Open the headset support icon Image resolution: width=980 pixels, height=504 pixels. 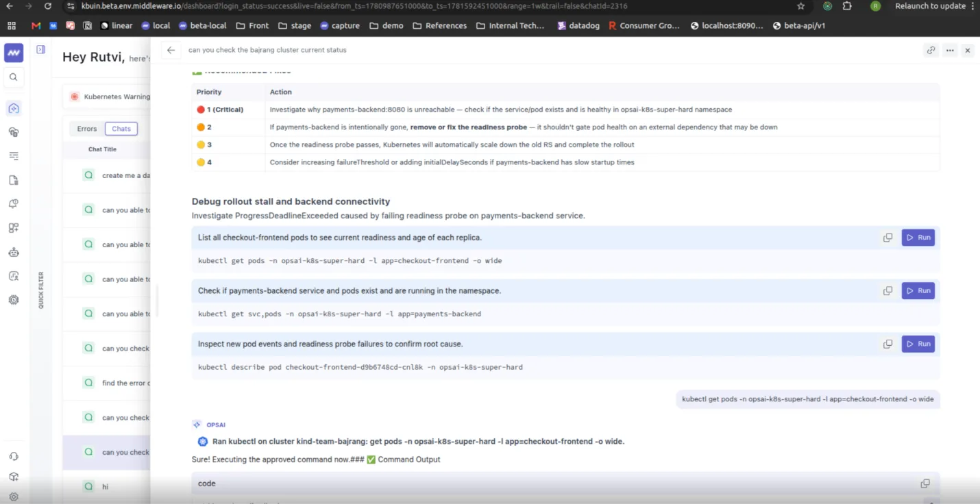[x=14, y=457]
